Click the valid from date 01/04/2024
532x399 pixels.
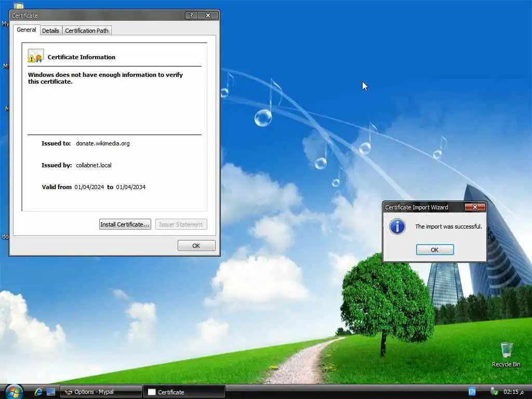[89, 187]
